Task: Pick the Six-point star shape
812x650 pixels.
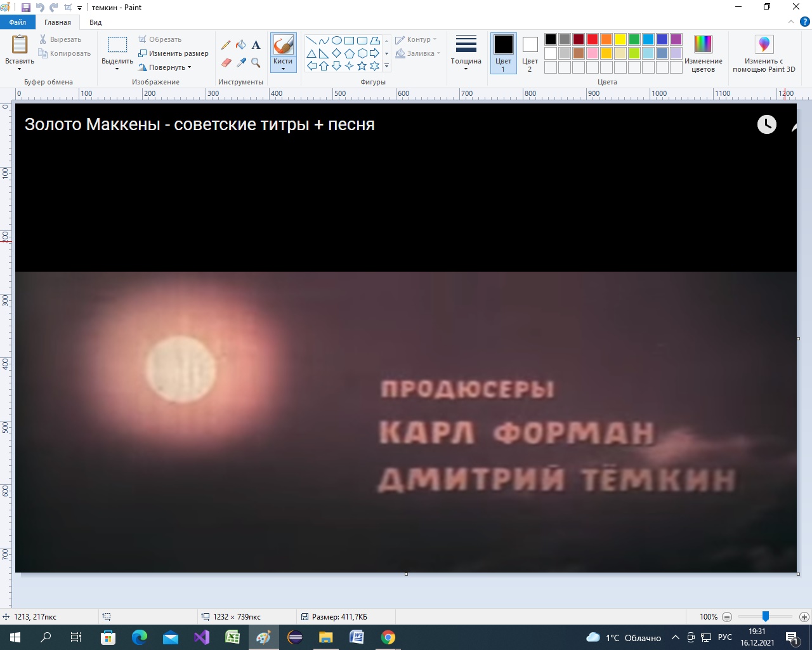Action: click(x=375, y=66)
